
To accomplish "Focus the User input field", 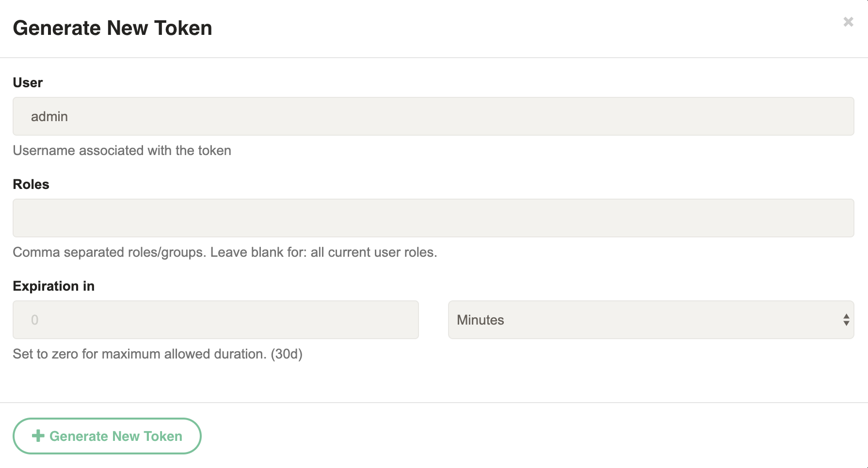I will tap(433, 116).
